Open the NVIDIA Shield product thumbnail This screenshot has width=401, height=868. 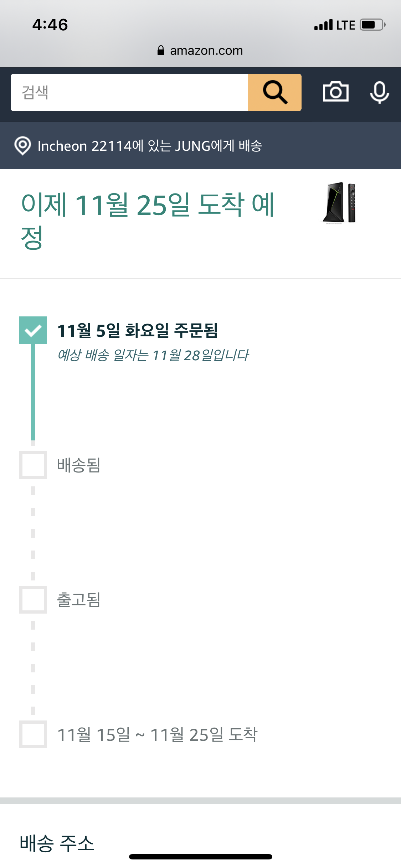point(340,203)
